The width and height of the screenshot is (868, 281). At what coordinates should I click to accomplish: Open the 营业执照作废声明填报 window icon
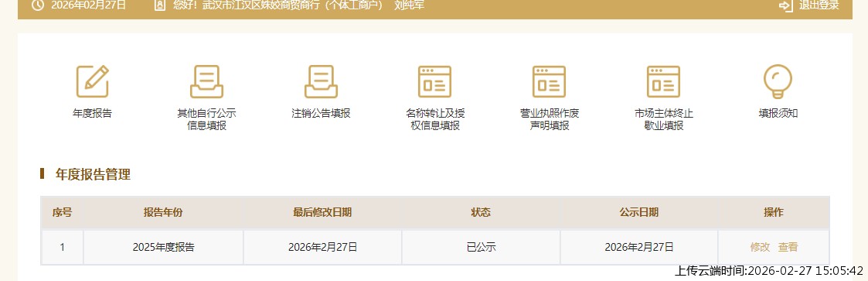[549, 81]
